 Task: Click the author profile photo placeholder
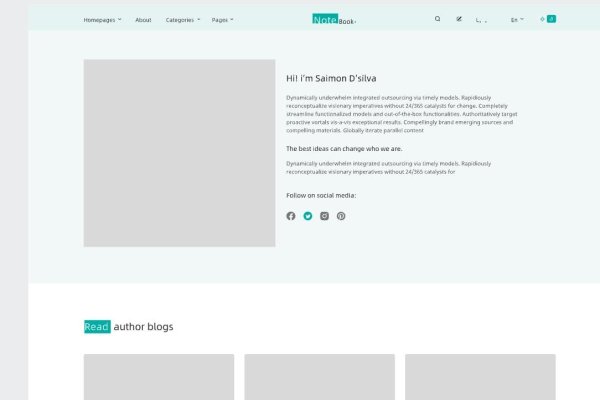[179, 153]
